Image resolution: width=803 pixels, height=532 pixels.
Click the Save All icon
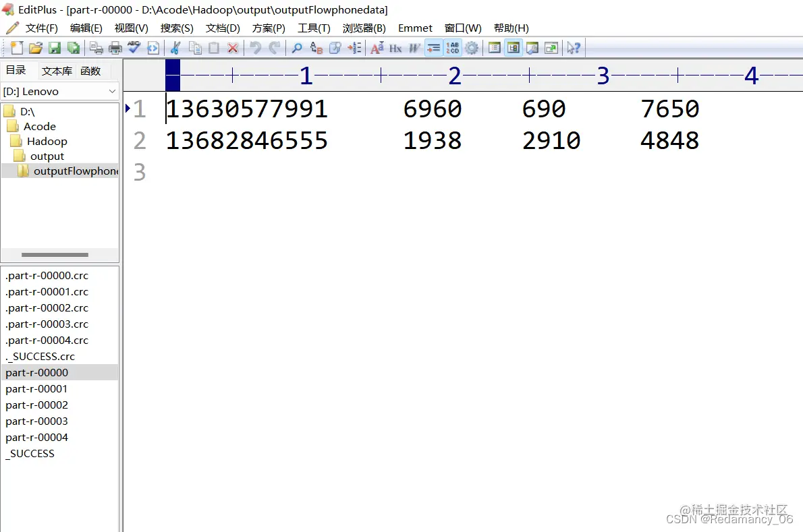coord(74,48)
